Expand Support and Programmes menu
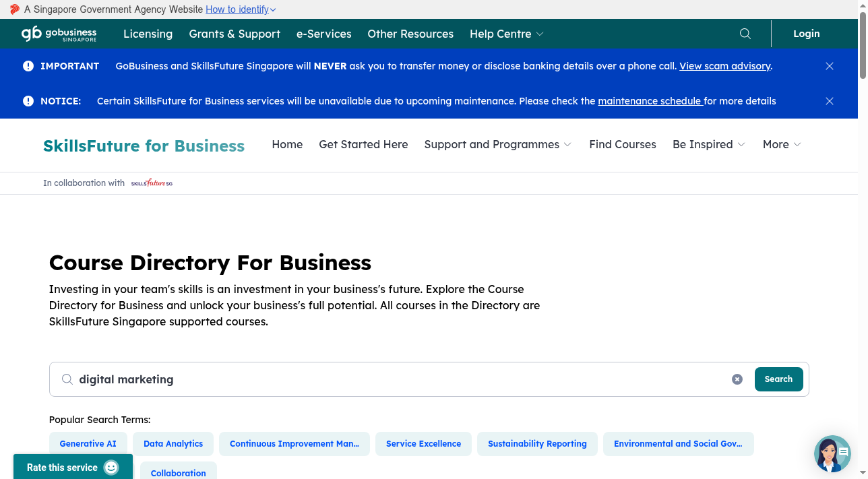The image size is (868, 479). (x=498, y=144)
